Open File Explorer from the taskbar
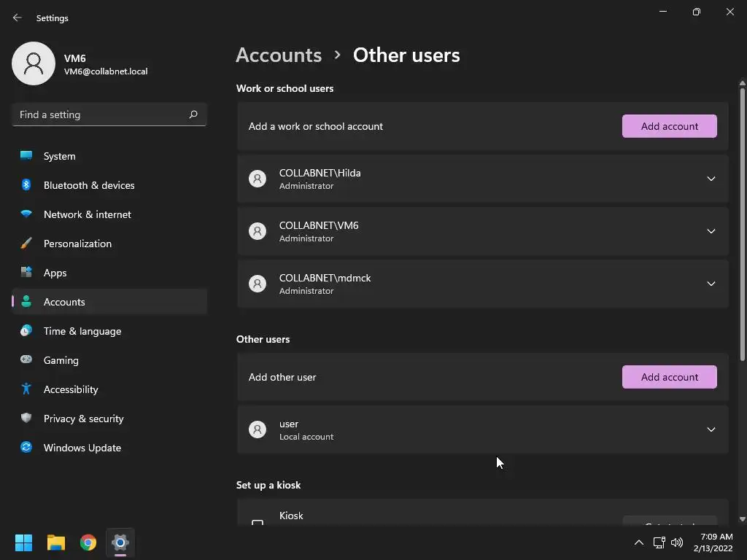Viewport: 747px width, 560px height. pos(56,542)
